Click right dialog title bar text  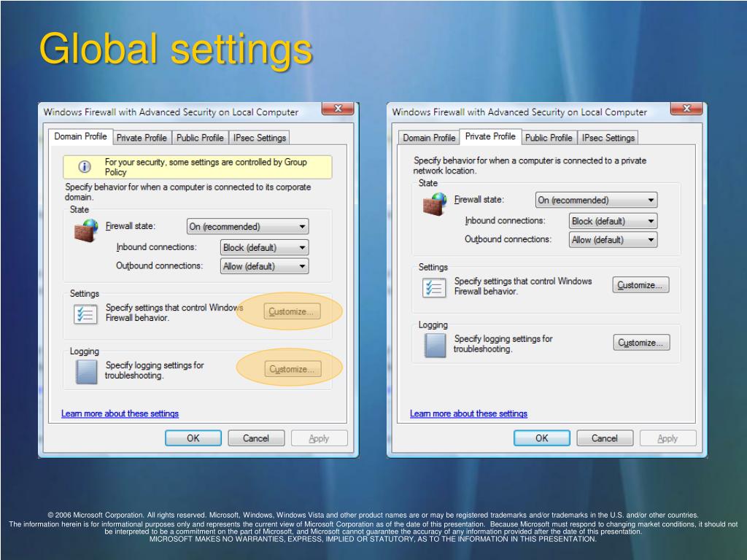[519, 112]
